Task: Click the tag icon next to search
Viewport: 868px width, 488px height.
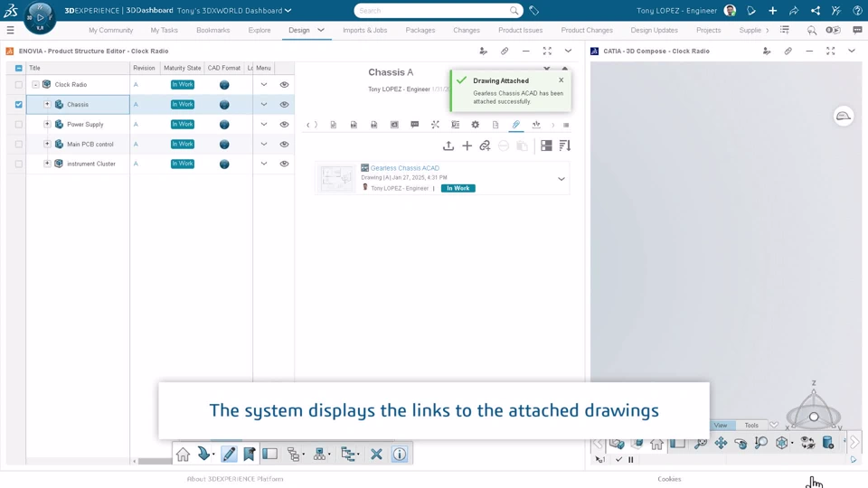Action: tap(533, 11)
